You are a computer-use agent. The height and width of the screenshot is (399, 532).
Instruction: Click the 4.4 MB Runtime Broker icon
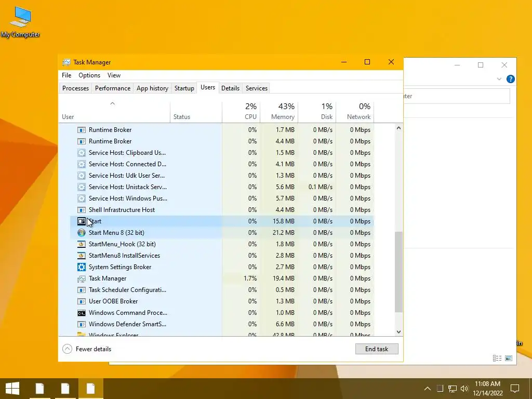coord(82,141)
